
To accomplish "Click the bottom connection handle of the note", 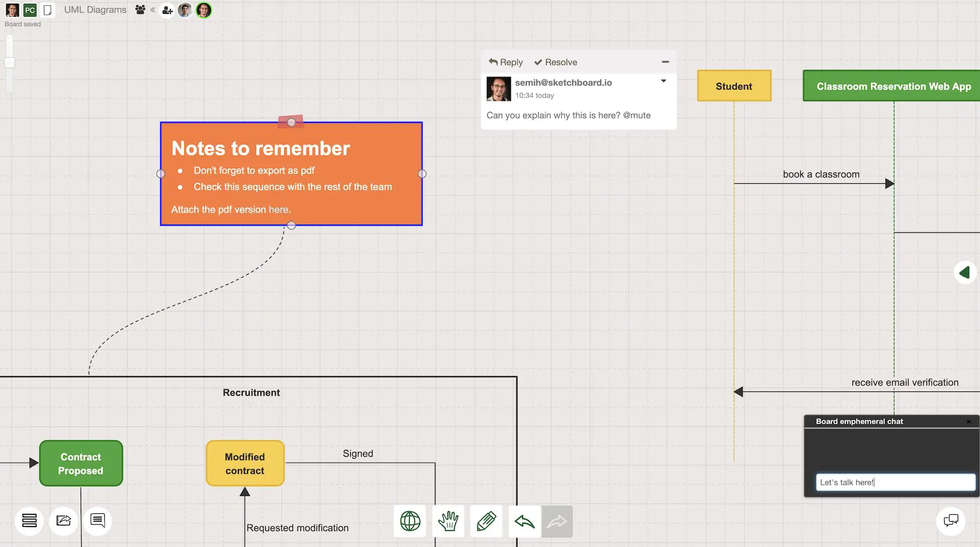I will (x=291, y=225).
